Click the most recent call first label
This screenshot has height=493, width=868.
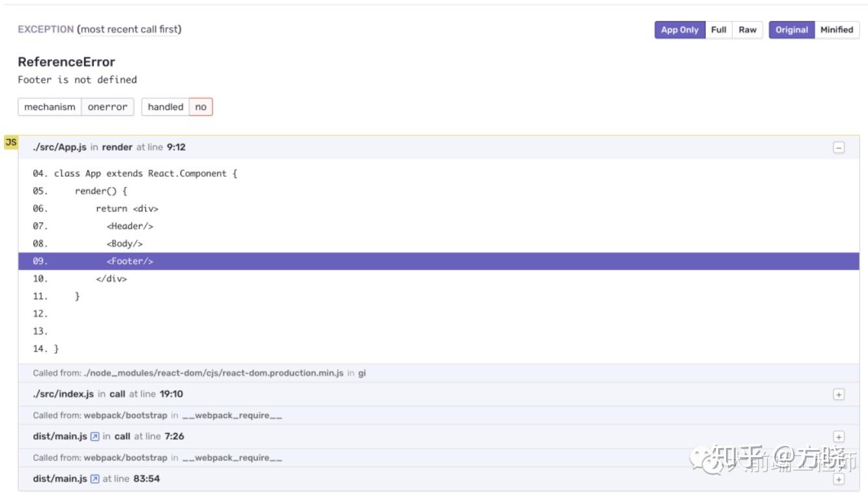coord(130,29)
